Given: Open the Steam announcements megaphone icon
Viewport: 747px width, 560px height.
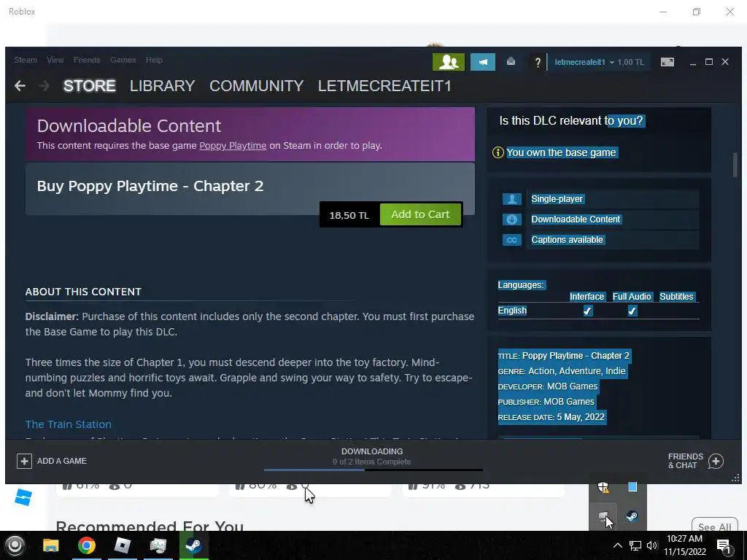Looking at the screenshot, I should pos(483,62).
